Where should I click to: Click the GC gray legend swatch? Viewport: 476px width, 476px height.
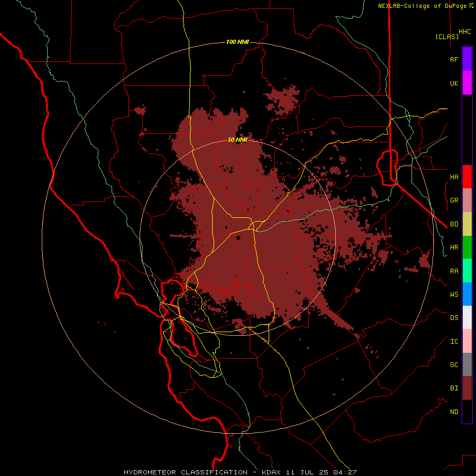pos(467,364)
